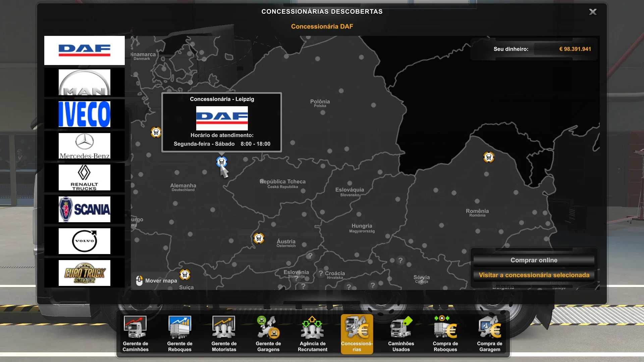Open Agência de Recrutamento
The image size is (644, 362).
pos(313,334)
